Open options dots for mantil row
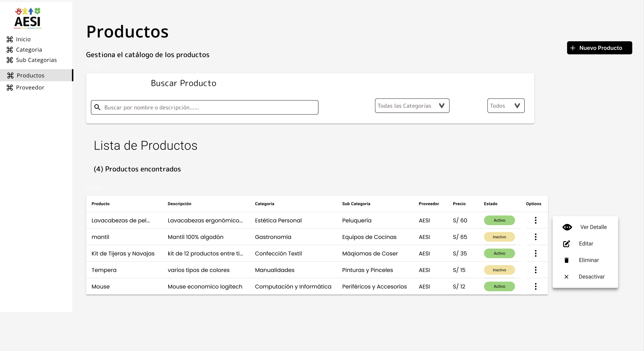Screen dimensions: 644x351 (x=536, y=237)
